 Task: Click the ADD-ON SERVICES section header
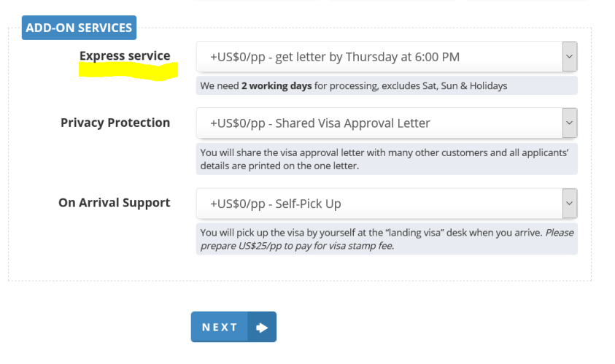(x=79, y=28)
